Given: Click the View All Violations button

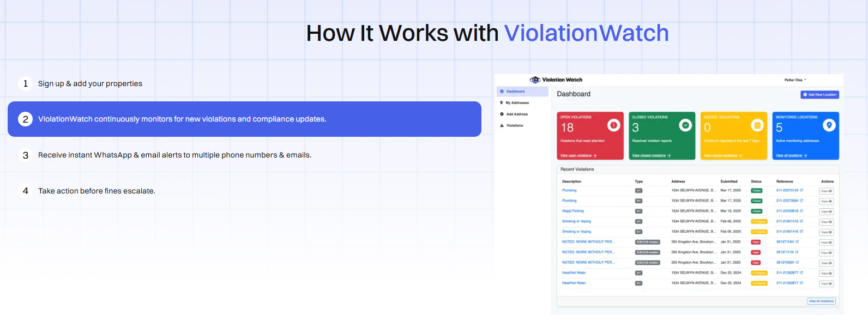Looking at the screenshot, I should [822, 301].
